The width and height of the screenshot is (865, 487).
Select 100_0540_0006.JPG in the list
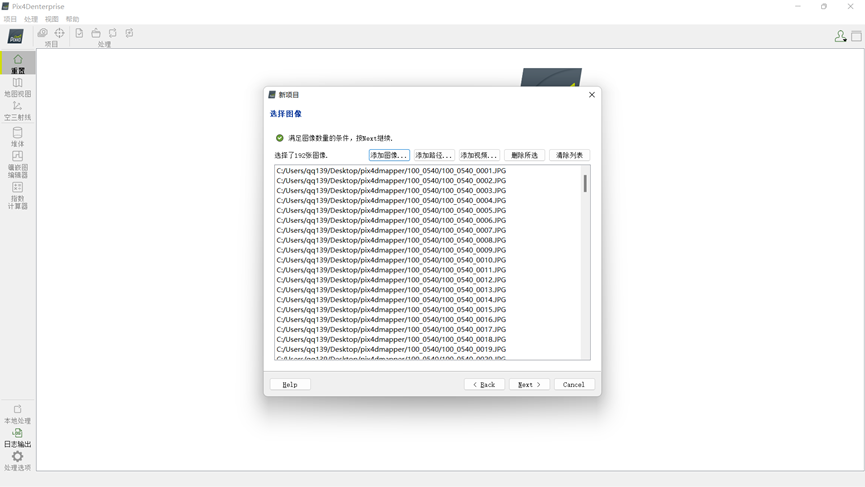pyautogui.click(x=391, y=221)
